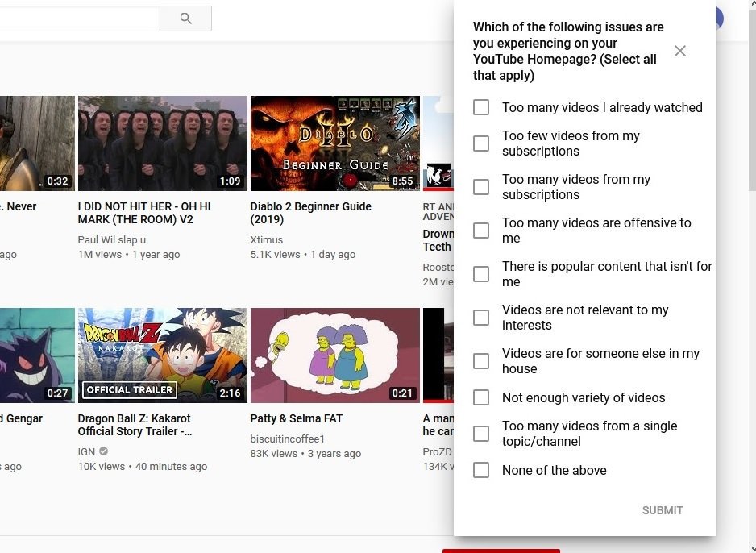The height and width of the screenshot is (553, 756).
Task: Open the Dragon Ball Z Kakarot trailer thumbnail
Action: 163,355
